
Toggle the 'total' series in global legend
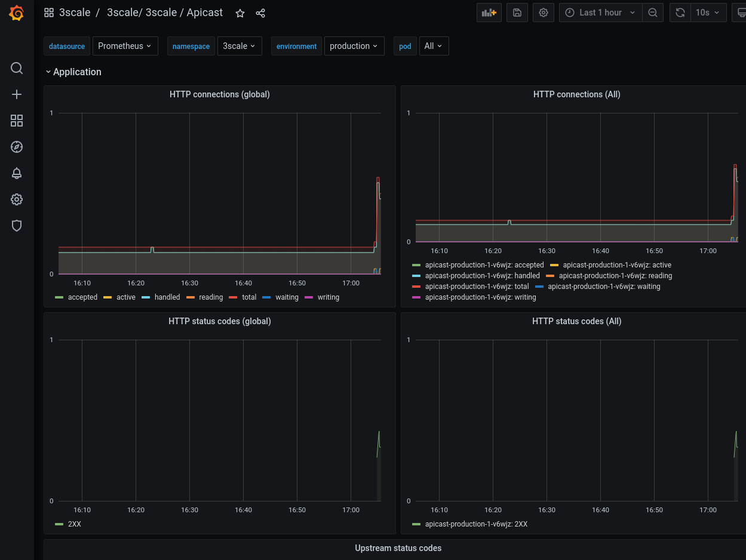[x=248, y=297]
